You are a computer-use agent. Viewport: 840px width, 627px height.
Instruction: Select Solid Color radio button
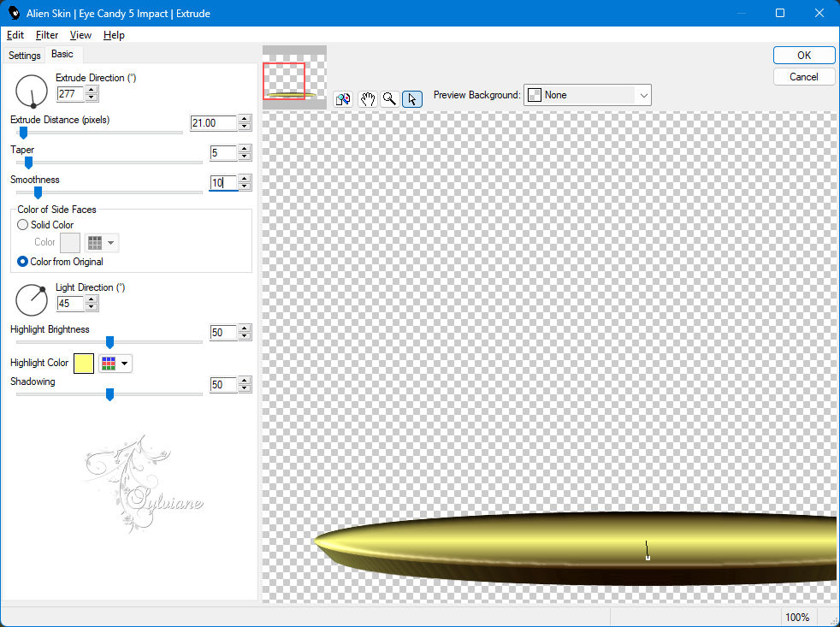click(x=22, y=225)
